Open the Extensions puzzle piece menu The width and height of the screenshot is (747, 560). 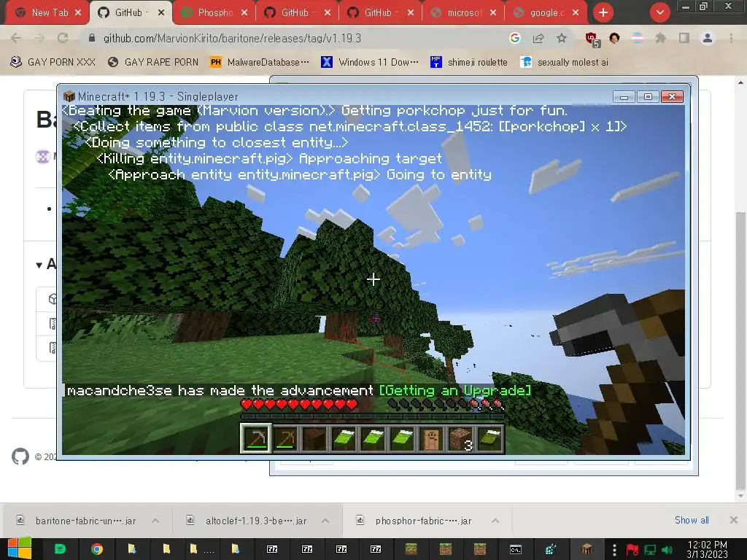click(661, 38)
